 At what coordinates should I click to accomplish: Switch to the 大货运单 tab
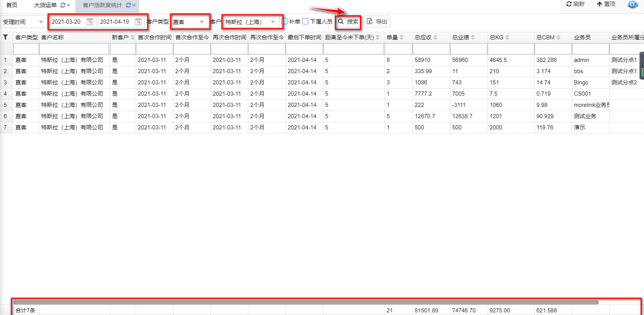click(45, 5)
